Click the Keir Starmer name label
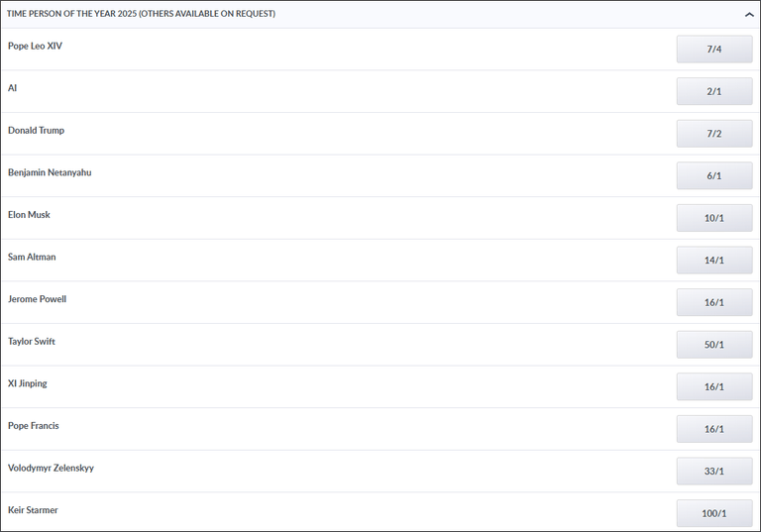Screen dimensions: 761x532 tap(33, 510)
